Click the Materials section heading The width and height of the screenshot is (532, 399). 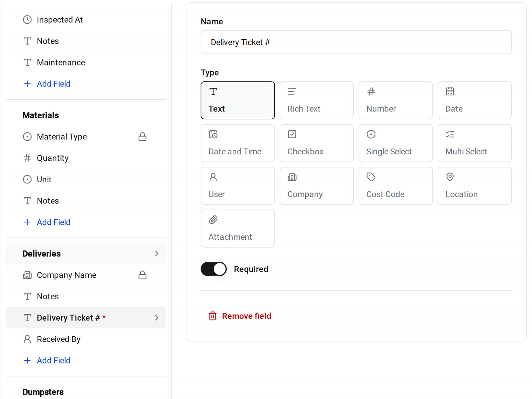[41, 115]
